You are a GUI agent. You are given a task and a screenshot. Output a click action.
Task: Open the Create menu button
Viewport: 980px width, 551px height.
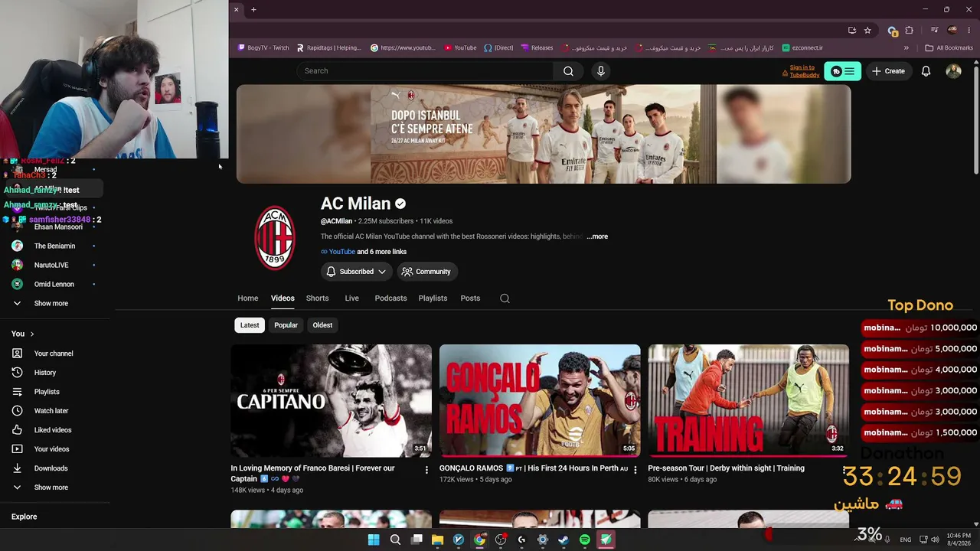(x=888, y=71)
